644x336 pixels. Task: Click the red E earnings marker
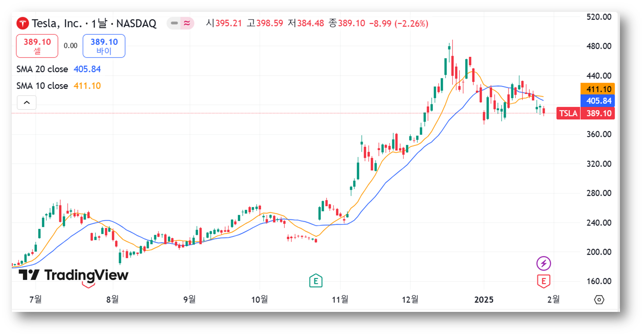pyautogui.click(x=544, y=281)
